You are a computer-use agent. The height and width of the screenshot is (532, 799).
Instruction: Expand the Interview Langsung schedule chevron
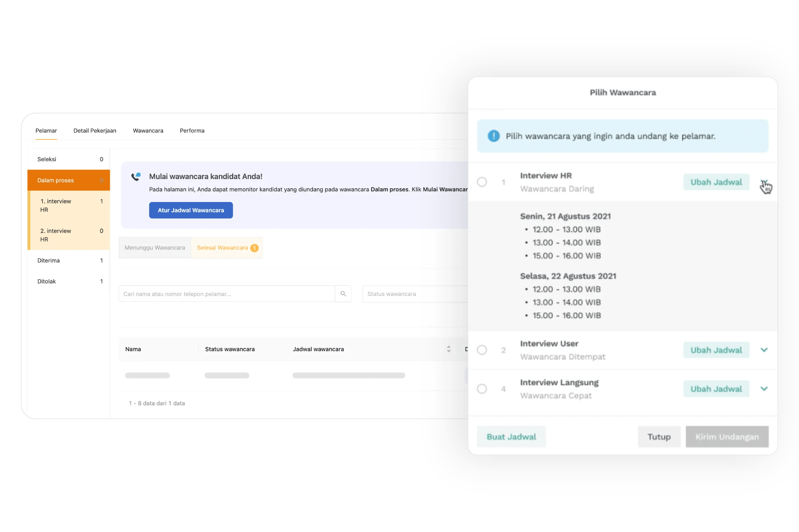pyautogui.click(x=764, y=389)
